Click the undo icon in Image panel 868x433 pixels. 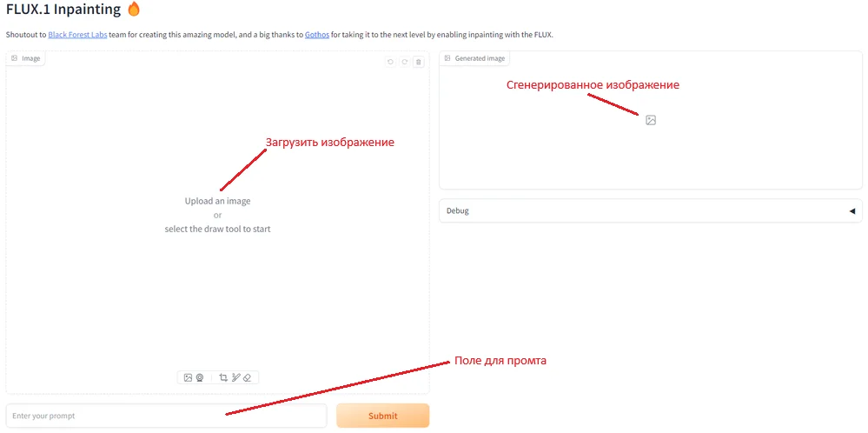pyautogui.click(x=390, y=62)
